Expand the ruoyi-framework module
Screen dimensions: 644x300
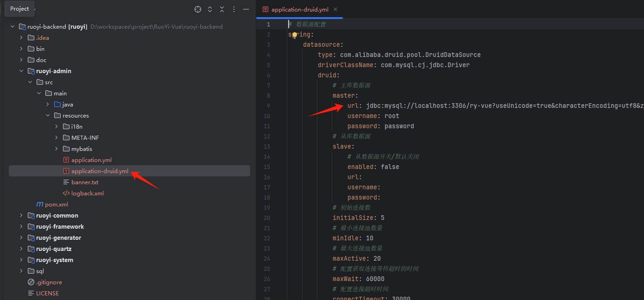pyautogui.click(x=21, y=227)
